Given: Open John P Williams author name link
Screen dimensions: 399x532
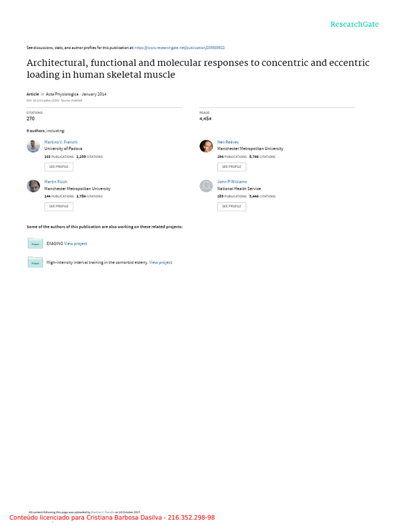Looking at the screenshot, I should (x=232, y=182).
